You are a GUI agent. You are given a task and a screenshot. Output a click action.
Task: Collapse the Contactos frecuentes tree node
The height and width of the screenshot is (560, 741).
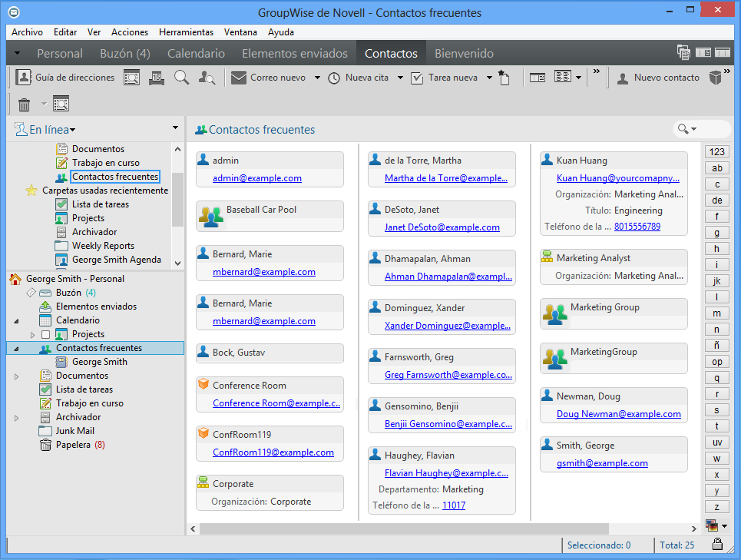(17, 349)
